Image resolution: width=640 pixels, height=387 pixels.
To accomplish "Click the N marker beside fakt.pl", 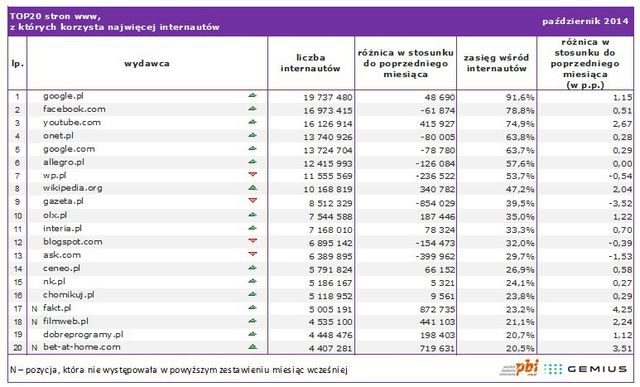I will click(34, 309).
